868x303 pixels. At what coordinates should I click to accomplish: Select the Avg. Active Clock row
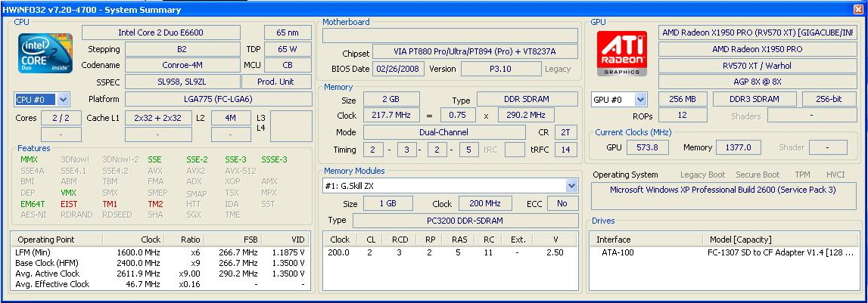160,274
